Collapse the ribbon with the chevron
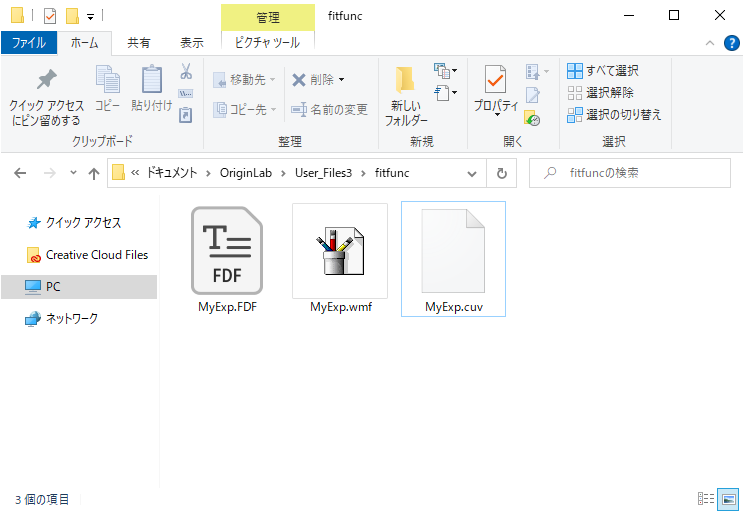744x512 pixels. pyautogui.click(x=710, y=43)
